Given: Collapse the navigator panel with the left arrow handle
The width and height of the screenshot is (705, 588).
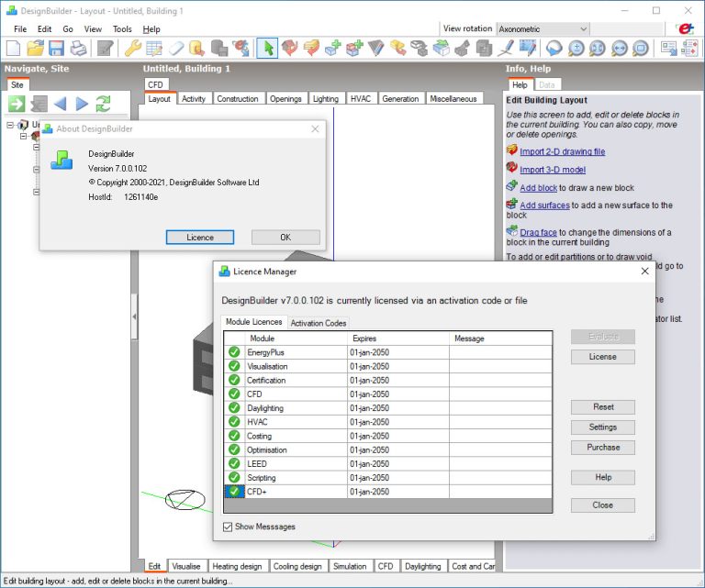Looking at the screenshot, I should click(134, 316).
